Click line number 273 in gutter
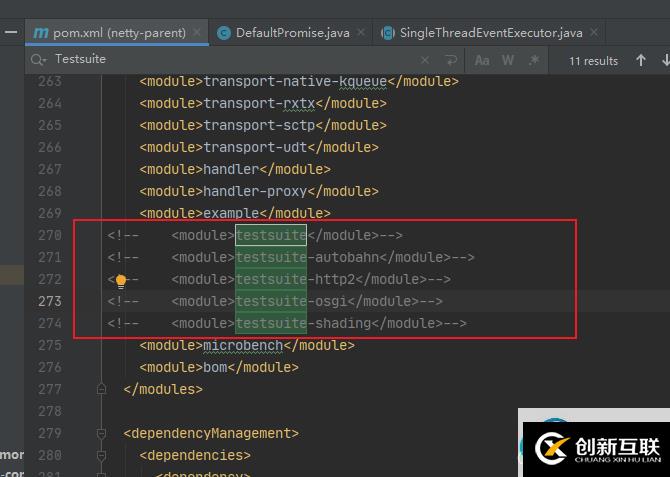The width and height of the screenshot is (670, 477). click(50, 301)
